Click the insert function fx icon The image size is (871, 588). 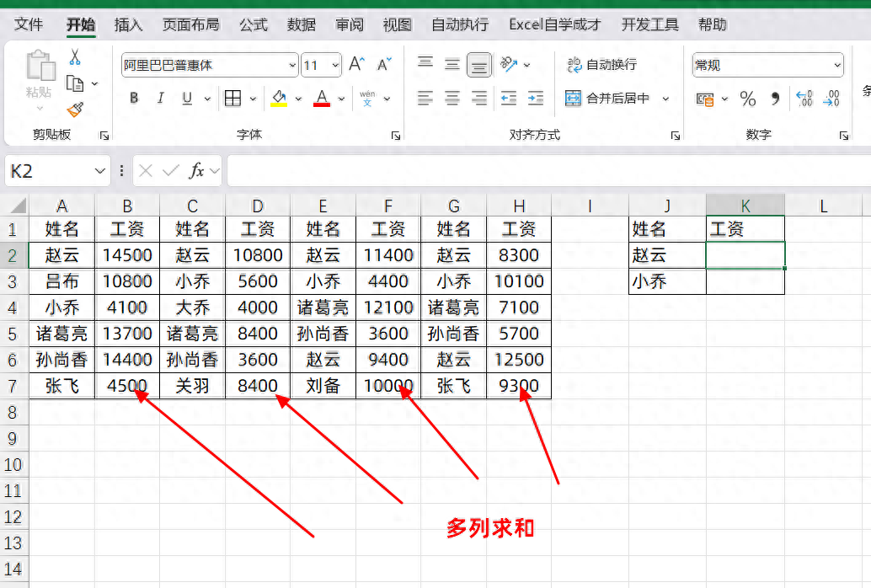point(196,171)
